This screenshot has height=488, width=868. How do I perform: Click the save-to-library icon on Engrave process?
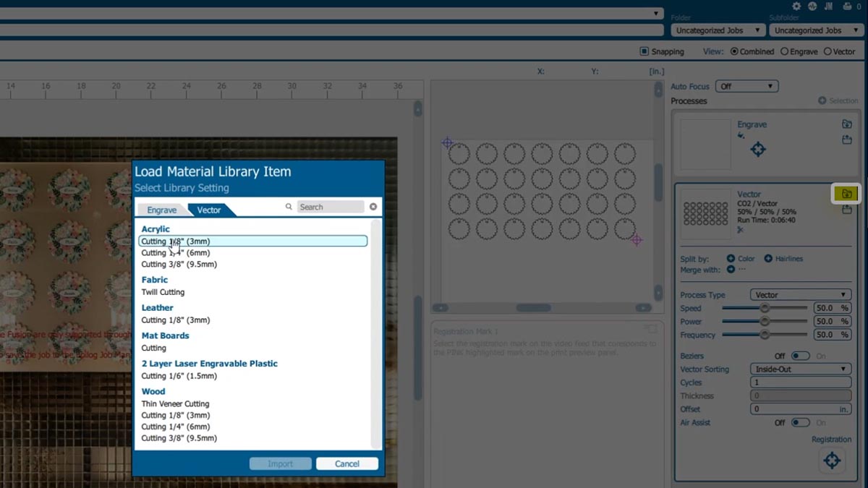pos(847,140)
